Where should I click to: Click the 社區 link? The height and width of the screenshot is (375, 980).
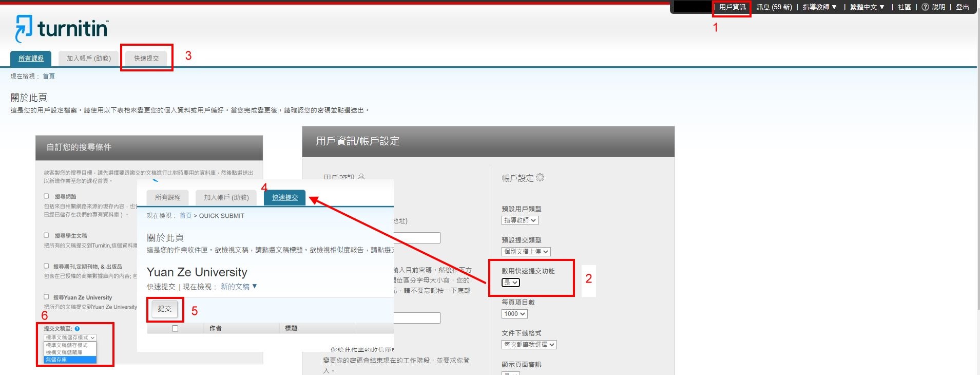(x=904, y=7)
